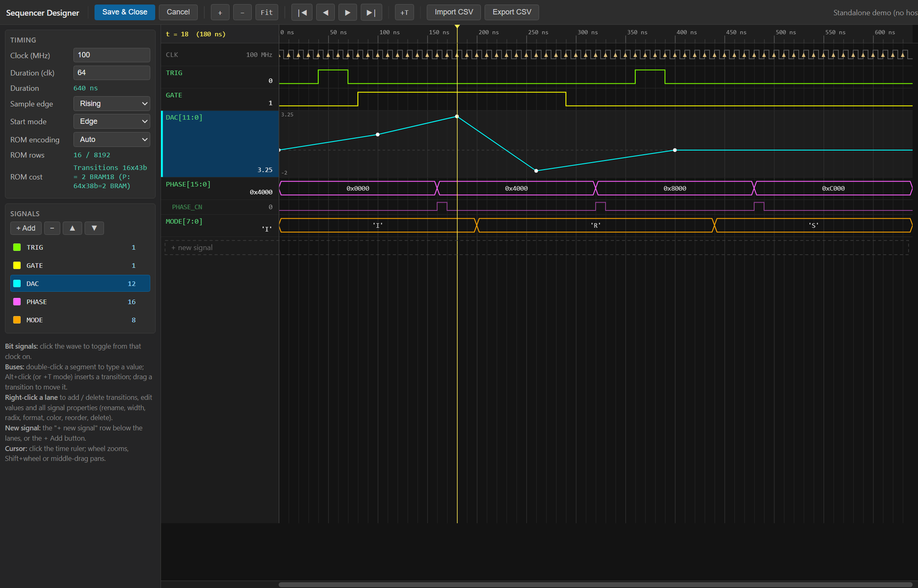Click the 640 ns duration value
Viewport: 918px width, 588px height.
(x=86, y=88)
